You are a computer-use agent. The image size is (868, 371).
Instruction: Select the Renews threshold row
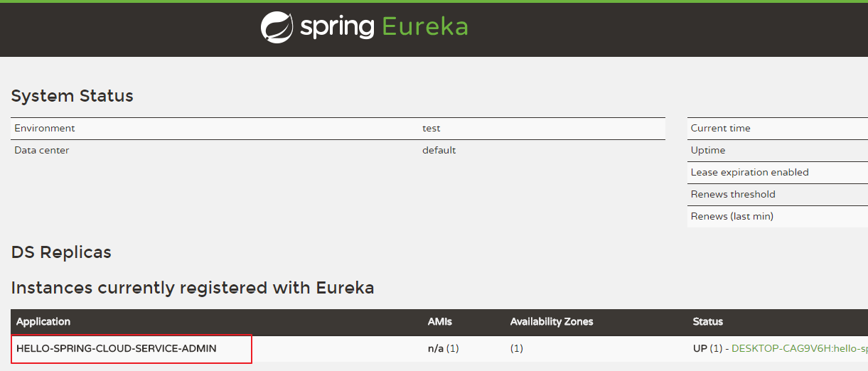point(778,195)
